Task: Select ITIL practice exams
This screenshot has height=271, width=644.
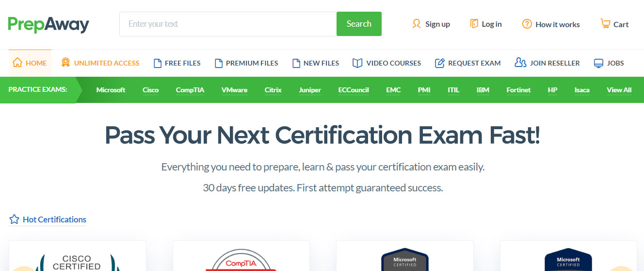Action: click(453, 90)
